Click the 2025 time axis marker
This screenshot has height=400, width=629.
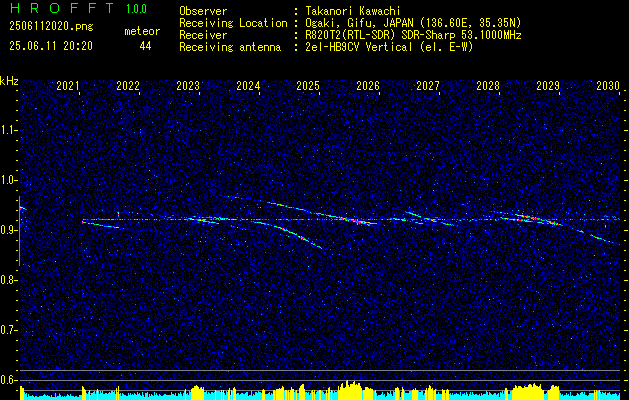[x=308, y=85]
